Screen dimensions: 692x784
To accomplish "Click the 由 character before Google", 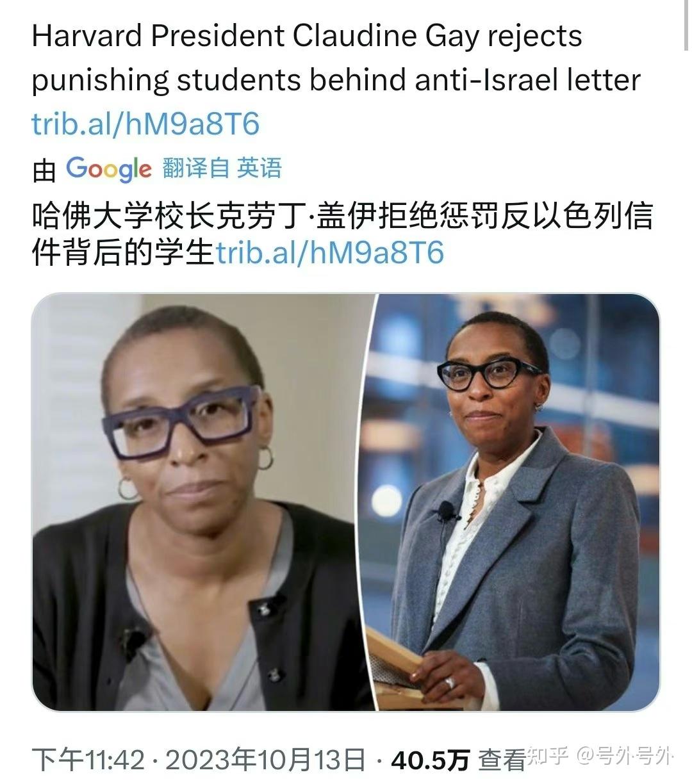I will pyautogui.click(x=44, y=170).
